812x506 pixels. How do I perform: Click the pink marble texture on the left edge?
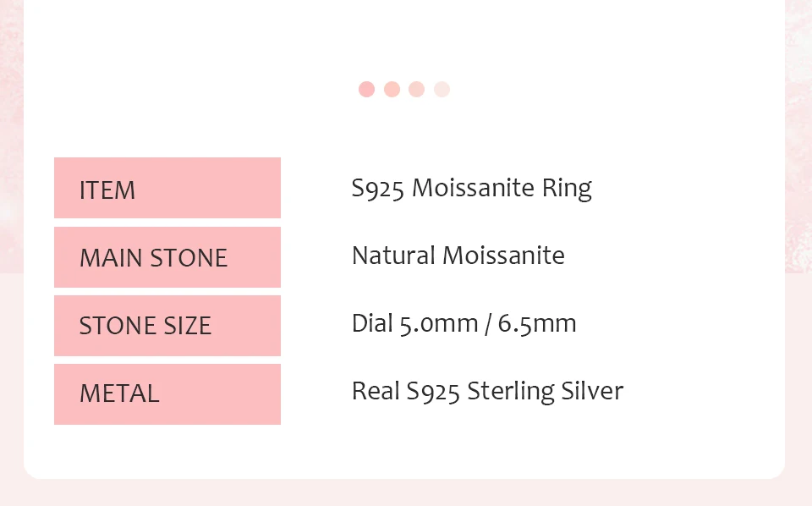pos(11,135)
